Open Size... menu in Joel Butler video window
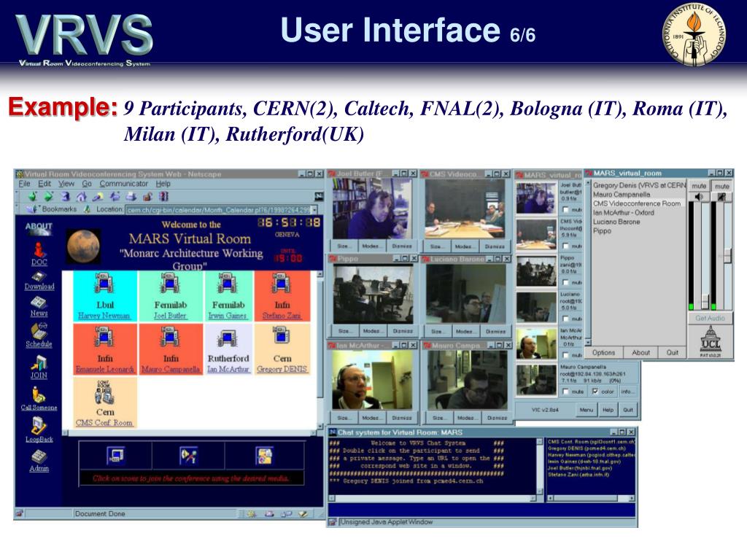The height and width of the screenshot is (560, 747). pos(343,246)
